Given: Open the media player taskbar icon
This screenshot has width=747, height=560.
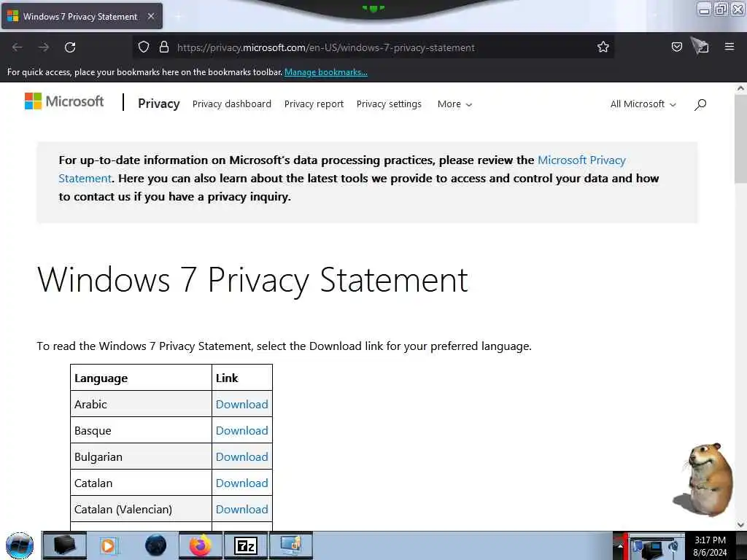Looking at the screenshot, I should click(109, 545).
